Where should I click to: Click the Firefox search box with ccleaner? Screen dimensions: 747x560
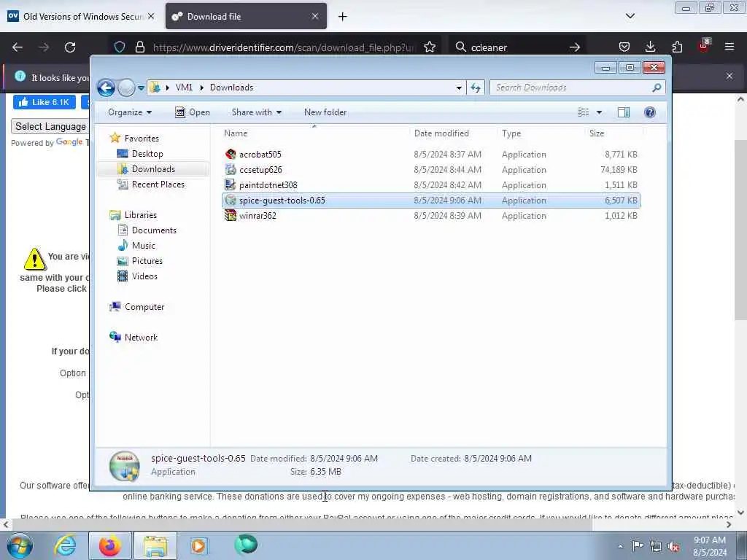517,47
